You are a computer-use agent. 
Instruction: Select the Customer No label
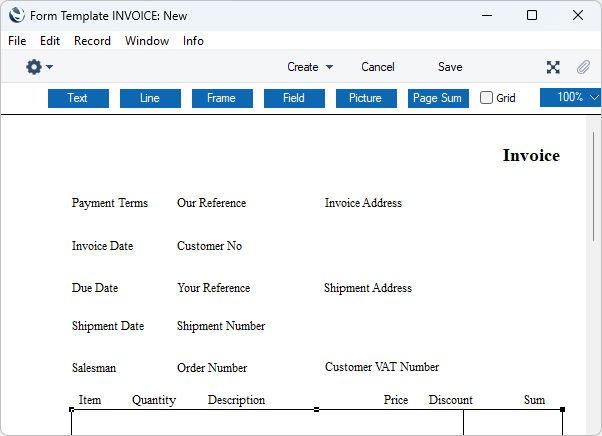(209, 246)
